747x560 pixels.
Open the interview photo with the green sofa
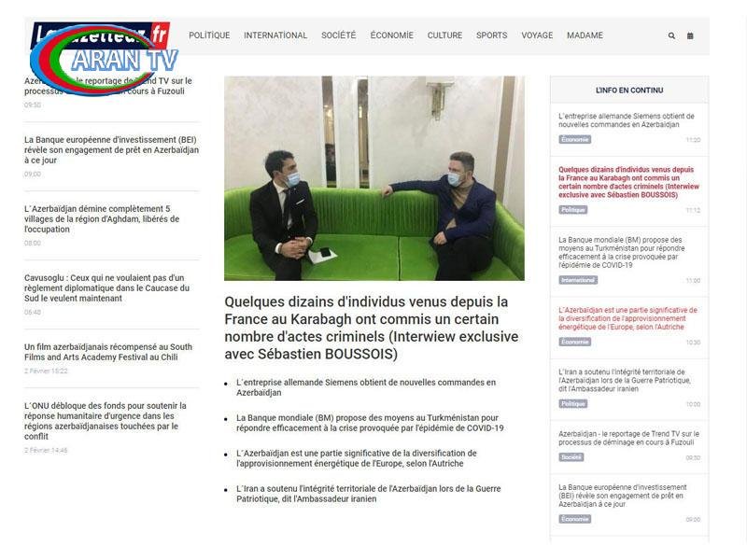coord(373,178)
